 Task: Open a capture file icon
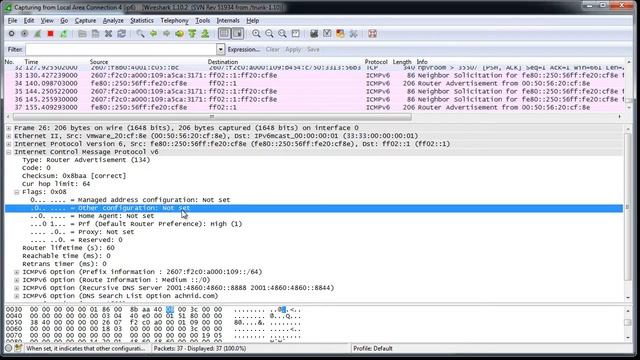(82, 34)
